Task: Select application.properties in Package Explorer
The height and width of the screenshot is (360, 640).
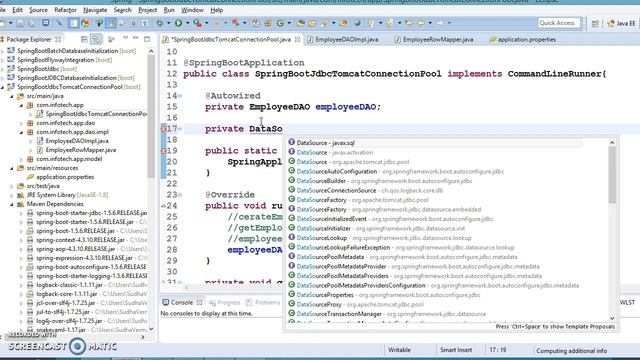Action: click(x=65, y=177)
